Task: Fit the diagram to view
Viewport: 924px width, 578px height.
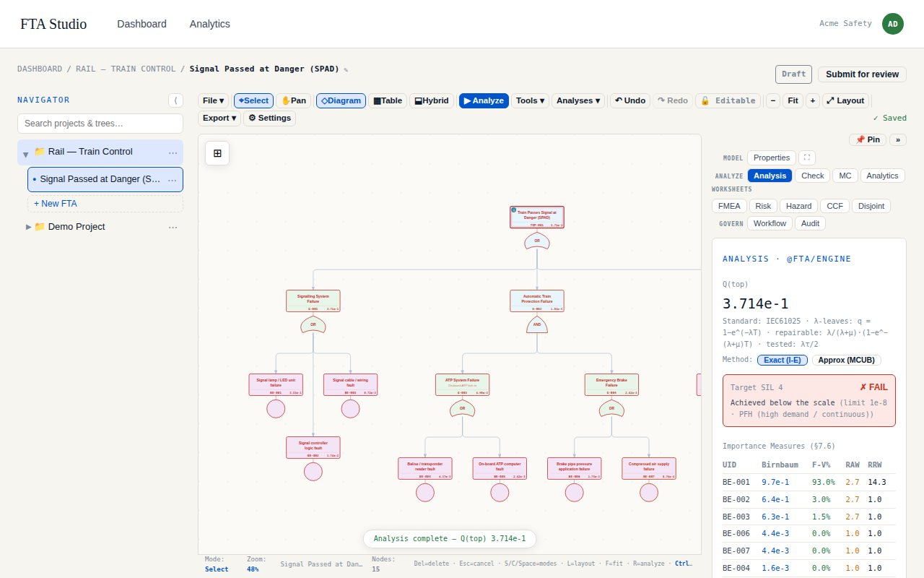Action: 793,100
